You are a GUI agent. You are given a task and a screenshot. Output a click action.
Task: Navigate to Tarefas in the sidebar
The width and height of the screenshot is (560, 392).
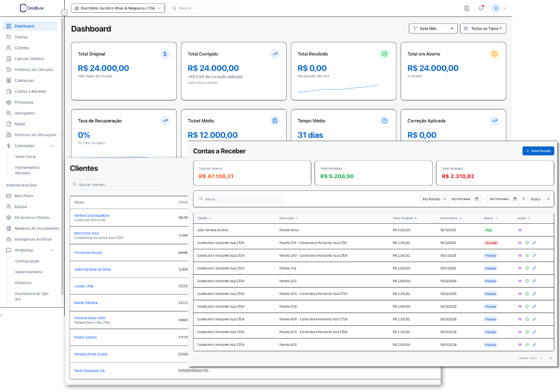coord(21,37)
